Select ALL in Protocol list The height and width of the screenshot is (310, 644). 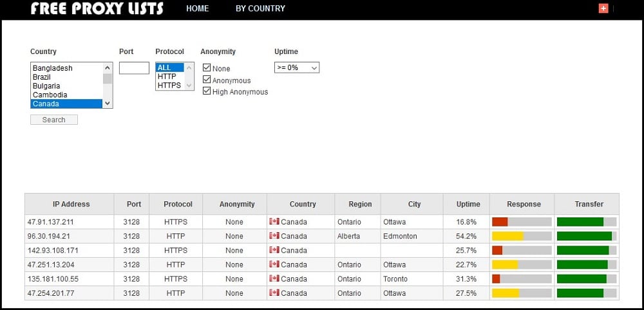point(170,68)
